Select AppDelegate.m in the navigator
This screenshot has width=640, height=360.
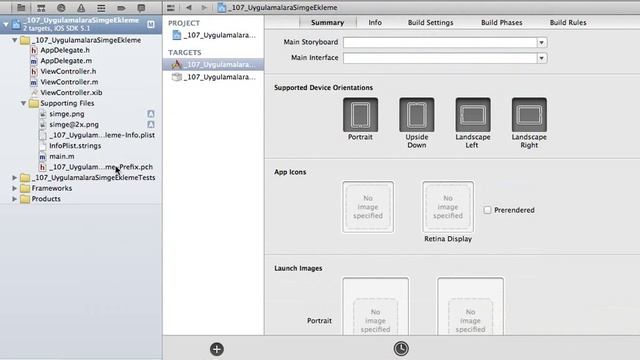pyautogui.click(x=66, y=61)
